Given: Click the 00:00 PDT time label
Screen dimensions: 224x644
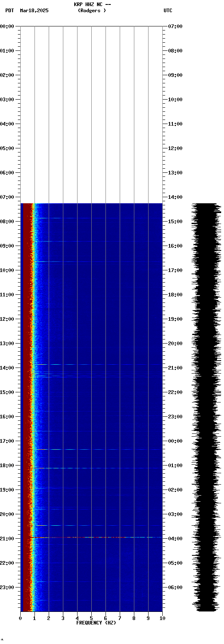Looking at the screenshot, I should (x=7, y=26).
